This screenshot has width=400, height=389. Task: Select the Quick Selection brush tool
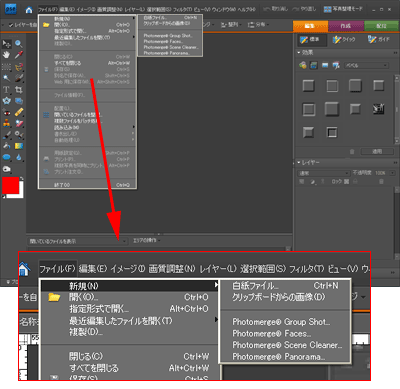click(19, 78)
